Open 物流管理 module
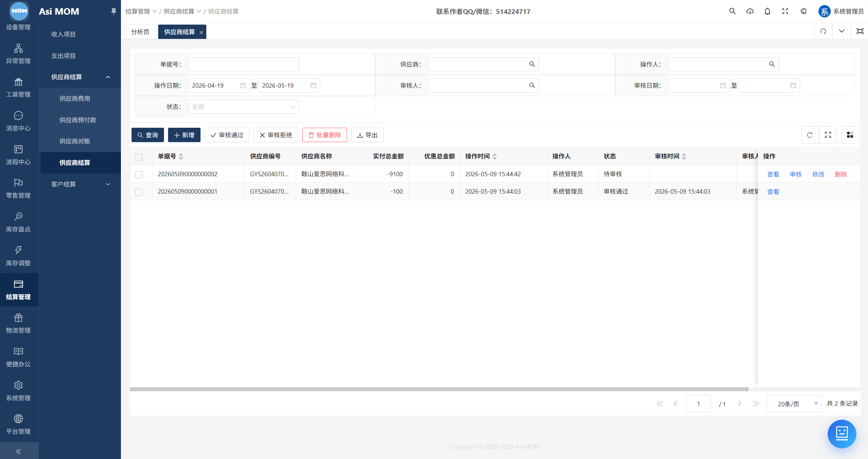 coord(18,323)
